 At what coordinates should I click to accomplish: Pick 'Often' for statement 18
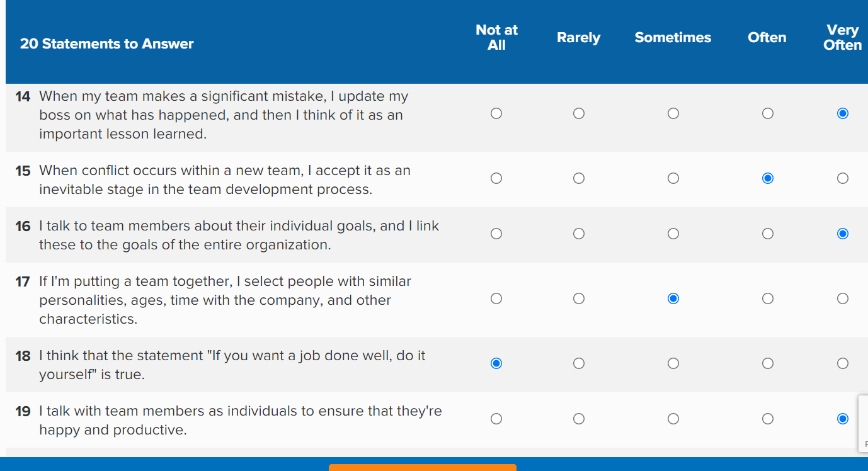tap(767, 363)
